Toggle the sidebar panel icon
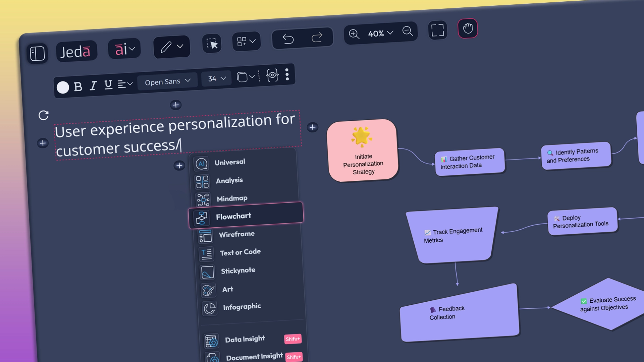The height and width of the screenshot is (362, 644). click(38, 54)
